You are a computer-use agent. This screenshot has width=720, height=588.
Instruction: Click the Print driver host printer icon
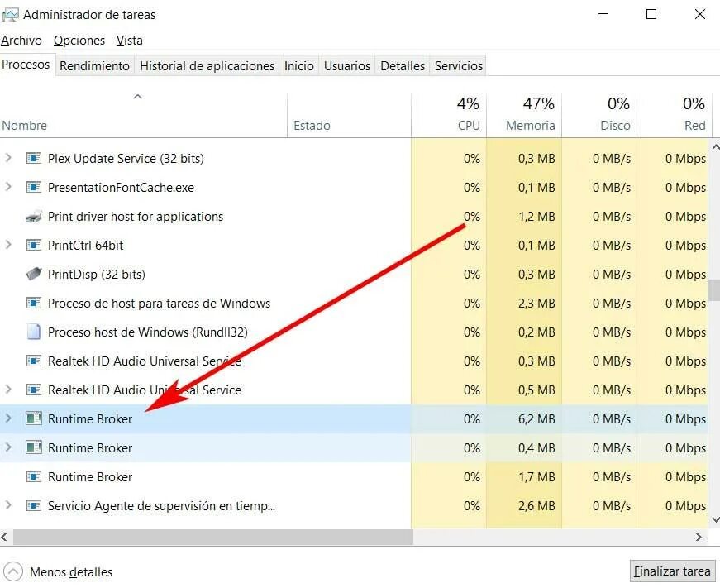point(34,217)
